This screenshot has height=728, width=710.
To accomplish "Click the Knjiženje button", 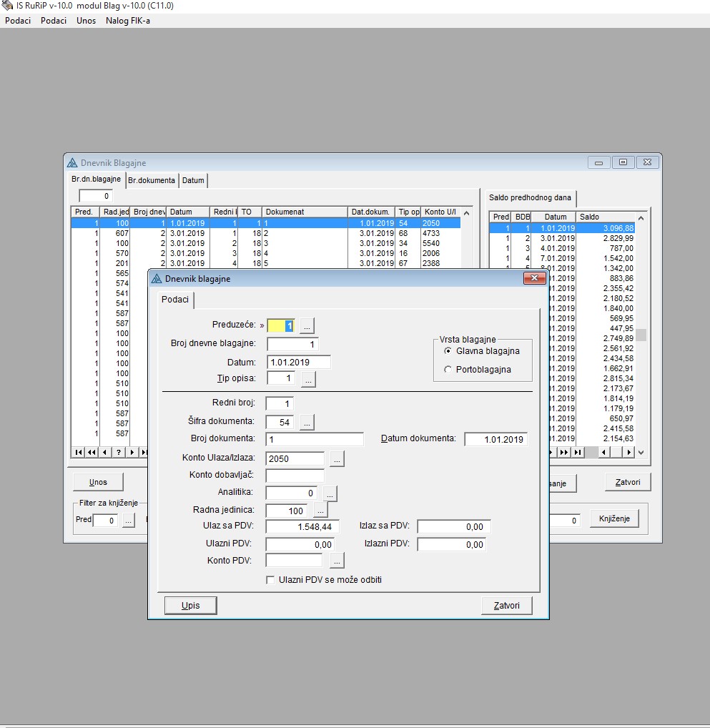I will (613, 519).
